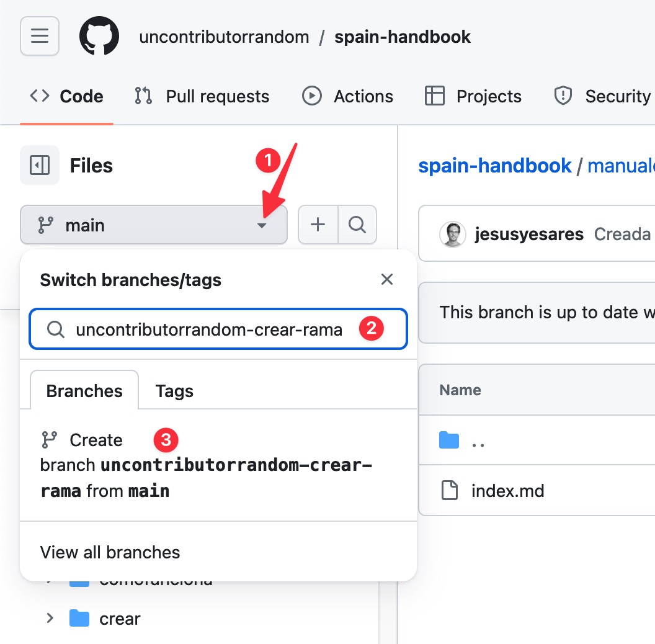
Task: Focus the branch name search field
Action: (218, 329)
